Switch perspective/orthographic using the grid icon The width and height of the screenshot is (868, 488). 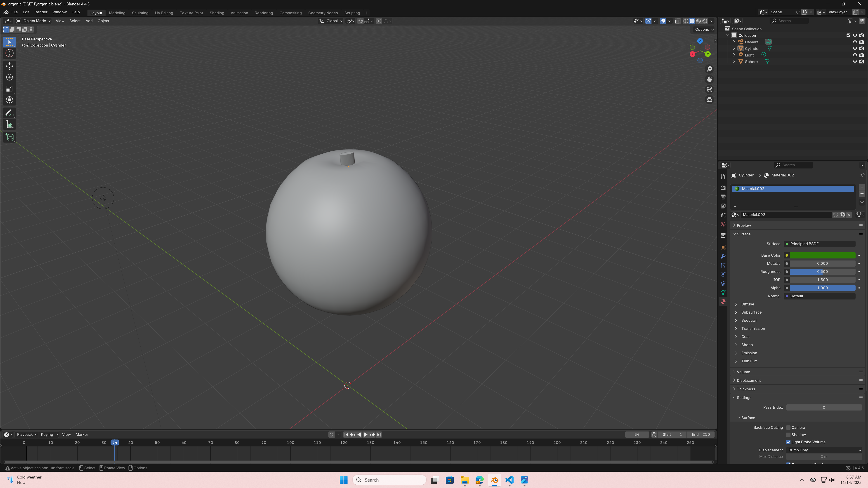pos(709,100)
